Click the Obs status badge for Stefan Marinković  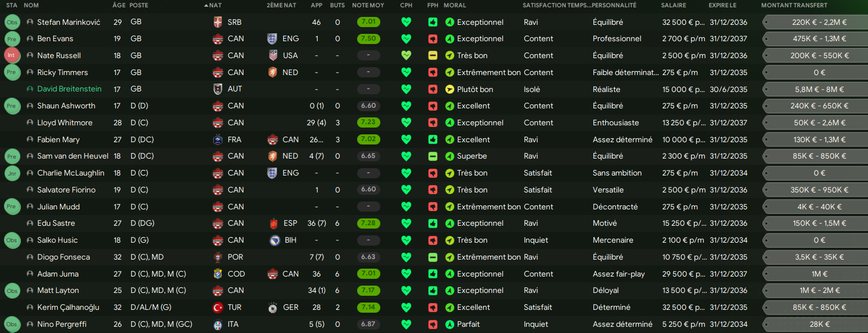point(12,23)
